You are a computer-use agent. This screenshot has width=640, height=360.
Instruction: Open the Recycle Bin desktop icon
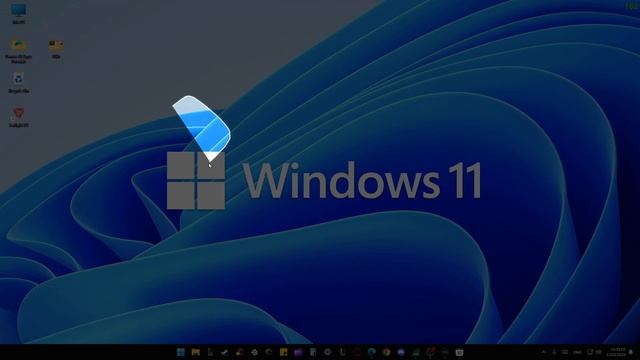point(18,78)
